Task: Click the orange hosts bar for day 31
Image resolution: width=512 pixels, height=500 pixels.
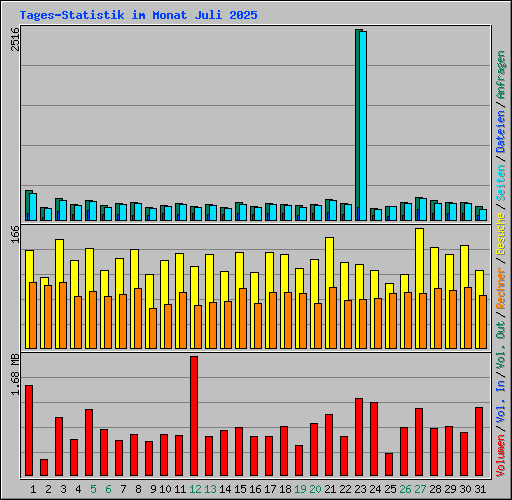Action: coord(483,322)
